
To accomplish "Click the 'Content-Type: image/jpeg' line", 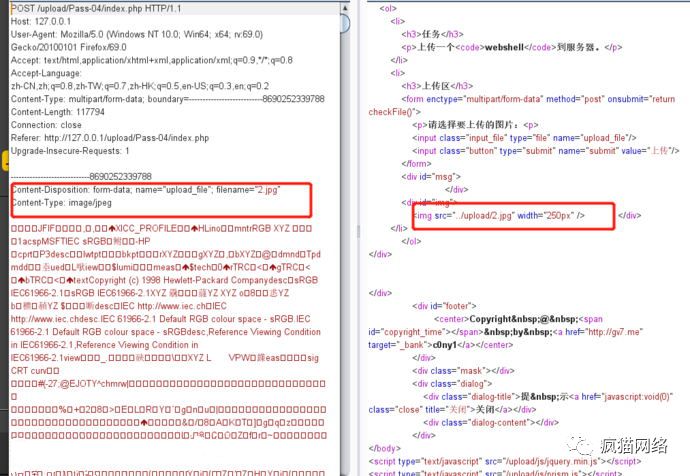I will point(61,203).
